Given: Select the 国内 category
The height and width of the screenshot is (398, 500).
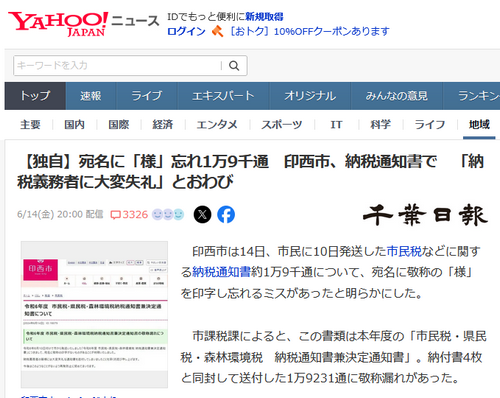Looking at the screenshot, I should (x=74, y=125).
